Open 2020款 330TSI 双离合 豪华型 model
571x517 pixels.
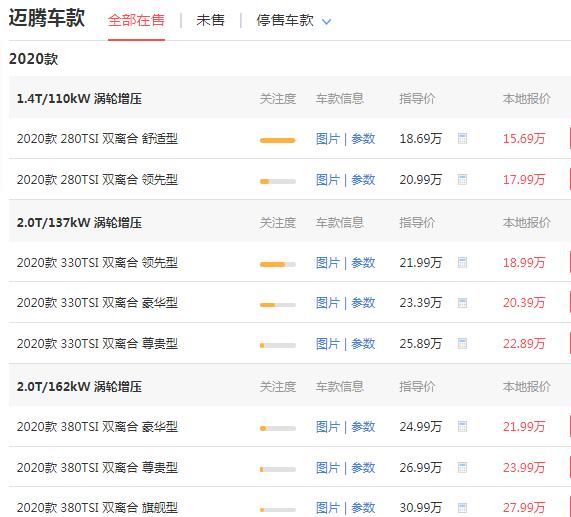pos(97,303)
